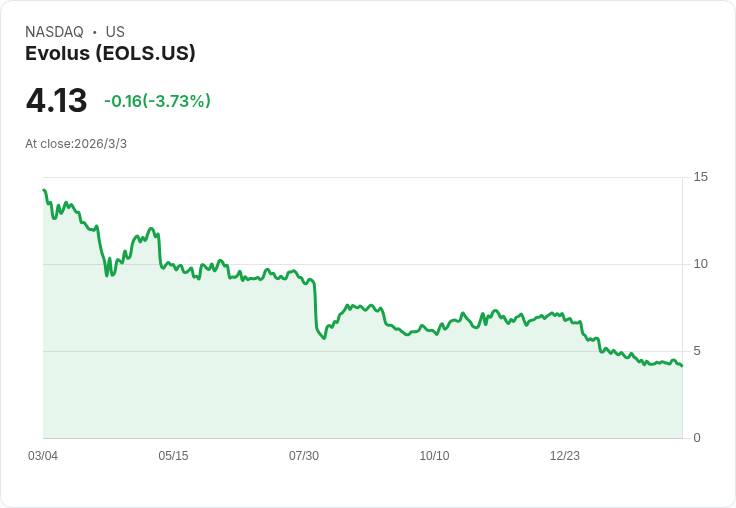The height and width of the screenshot is (508, 736).
Task: Click the US market label
Action: (x=115, y=32)
